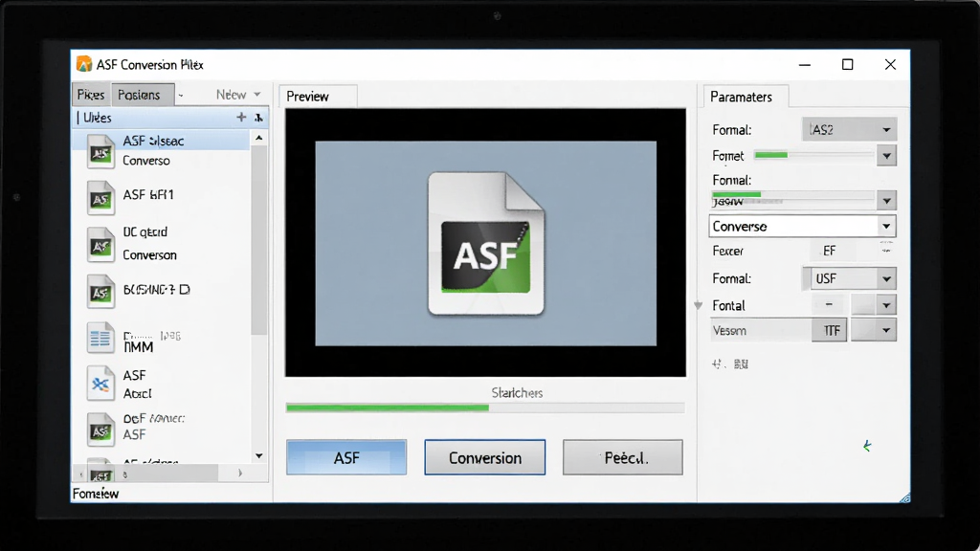Image resolution: width=980 pixels, height=551 pixels.
Task: Switch to the Posiens tab
Action: (143, 95)
